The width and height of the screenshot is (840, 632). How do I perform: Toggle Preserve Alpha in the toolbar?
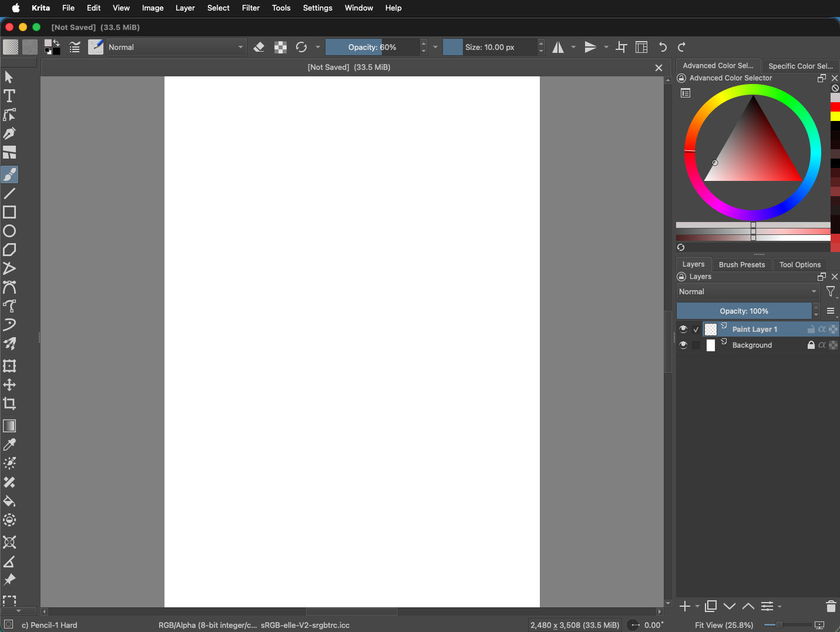[x=281, y=47]
